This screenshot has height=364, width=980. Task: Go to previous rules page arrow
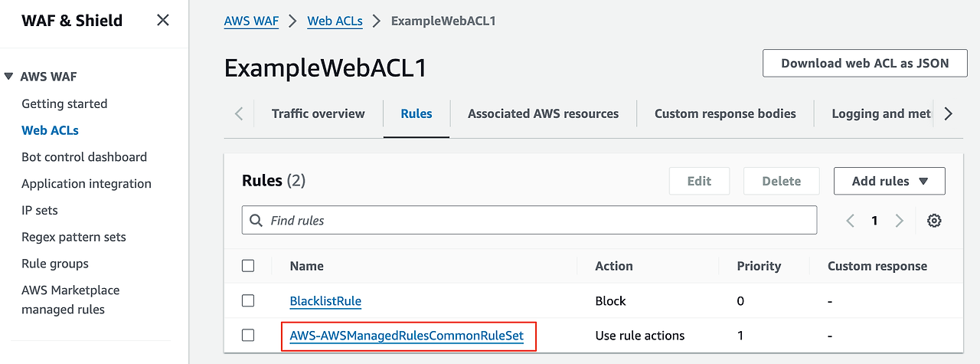(x=851, y=221)
